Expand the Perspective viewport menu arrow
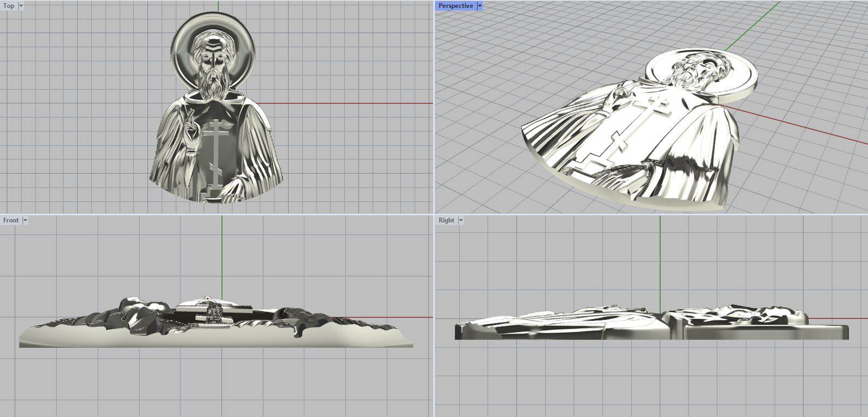The image size is (868, 417). (480, 6)
